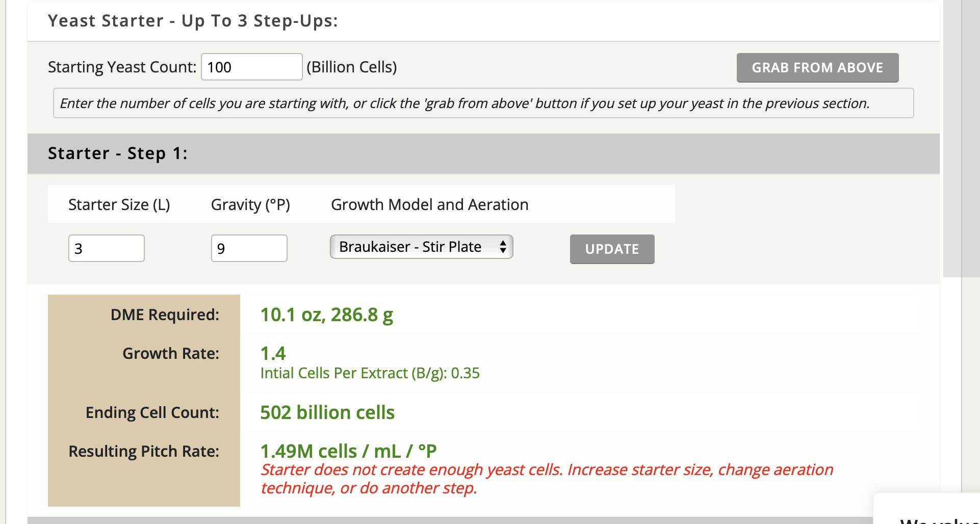This screenshot has width=980, height=524.
Task: Click the '502 billion cells' result
Action: coord(327,412)
